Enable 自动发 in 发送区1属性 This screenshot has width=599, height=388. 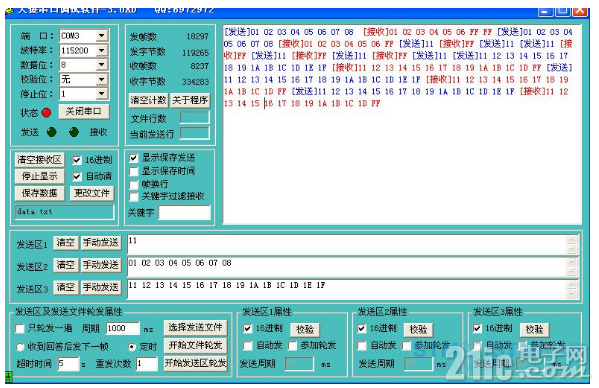248,346
